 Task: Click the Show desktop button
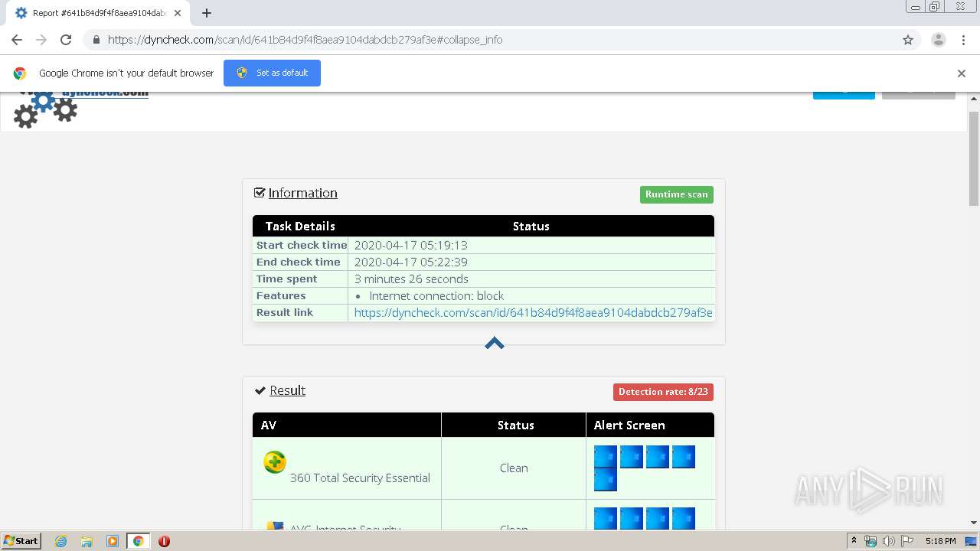972,541
